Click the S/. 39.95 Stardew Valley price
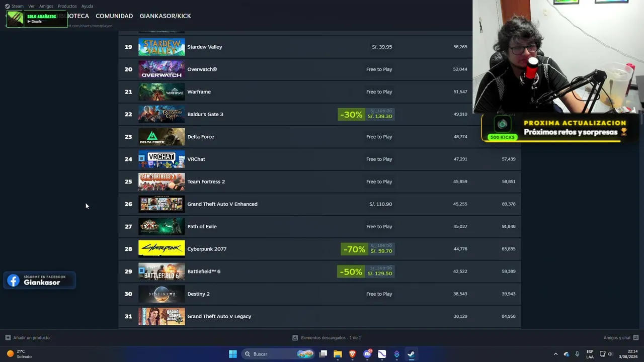 click(x=382, y=47)
